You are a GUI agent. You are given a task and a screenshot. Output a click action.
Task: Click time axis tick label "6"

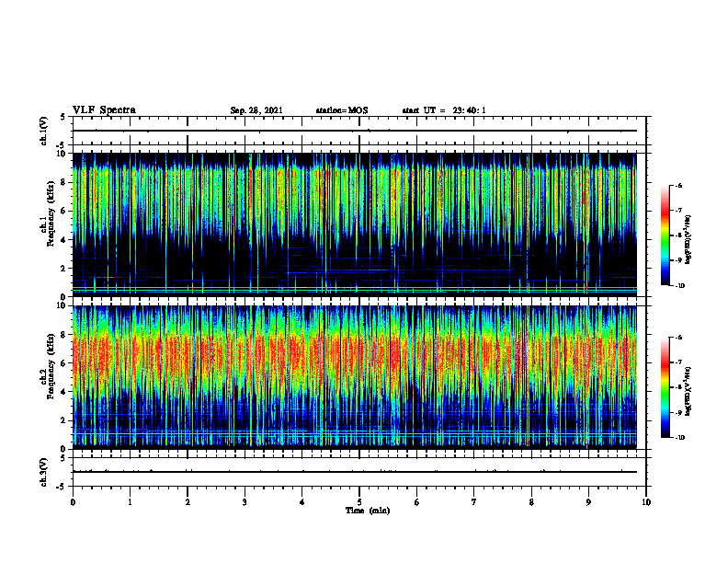(417, 502)
